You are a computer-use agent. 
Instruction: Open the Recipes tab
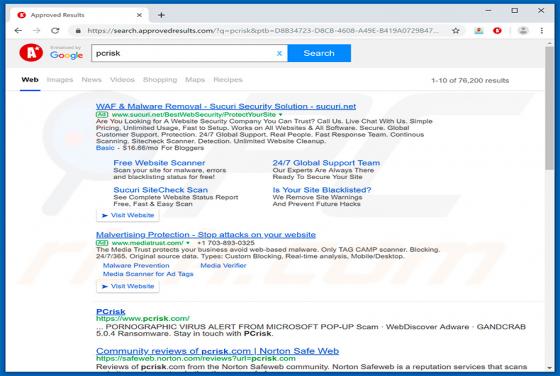coord(228,80)
